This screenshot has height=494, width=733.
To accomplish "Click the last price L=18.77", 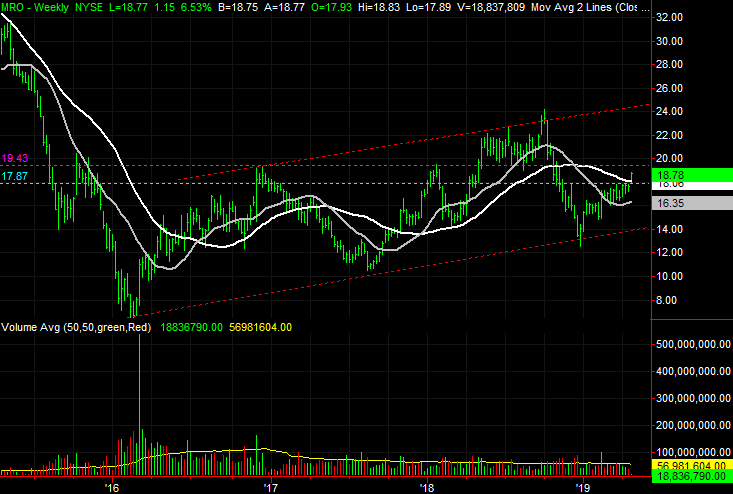I will coord(128,7).
